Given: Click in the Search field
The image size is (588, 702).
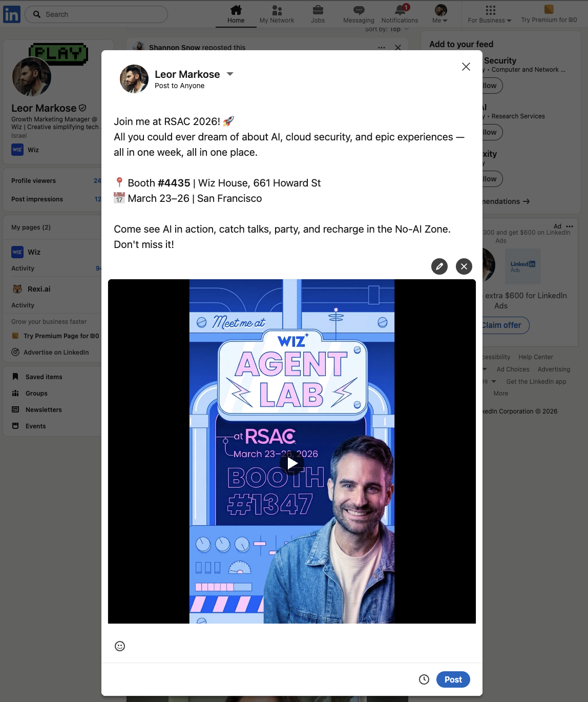Looking at the screenshot, I should (96, 14).
